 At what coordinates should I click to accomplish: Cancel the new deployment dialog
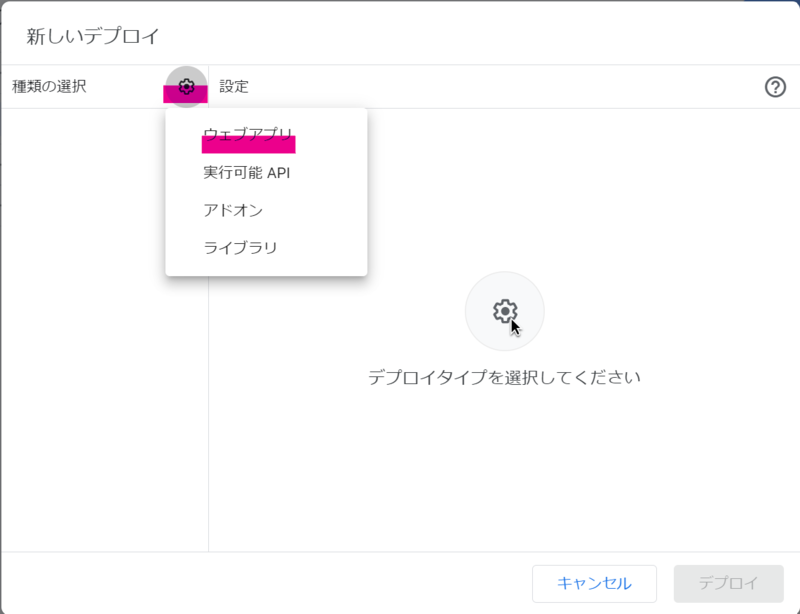coord(594,584)
